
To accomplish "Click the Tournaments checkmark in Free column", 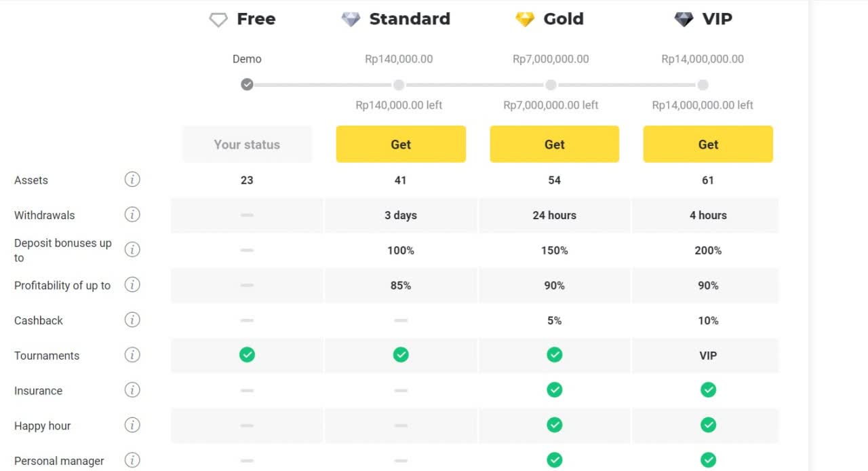I will (247, 354).
